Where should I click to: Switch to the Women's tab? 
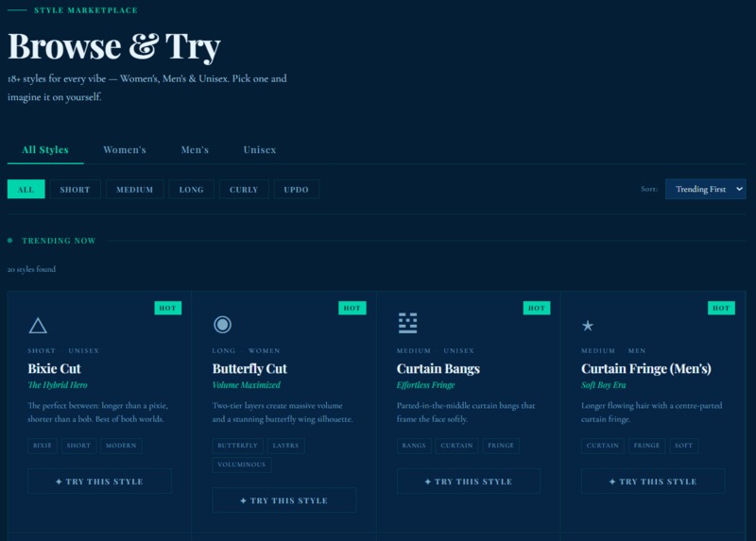tap(125, 150)
